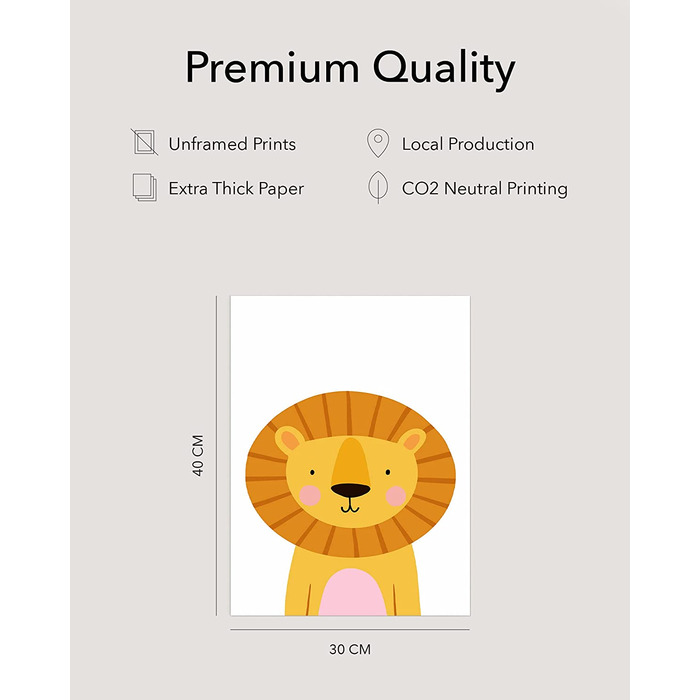The width and height of the screenshot is (700, 700).
Task: Click the lion's right ear
Action: coord(410,440)
